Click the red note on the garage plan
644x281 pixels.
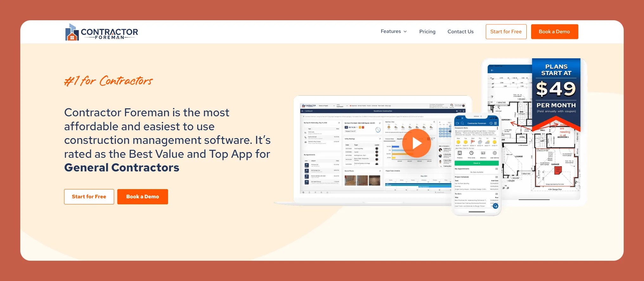pos(558,170)
